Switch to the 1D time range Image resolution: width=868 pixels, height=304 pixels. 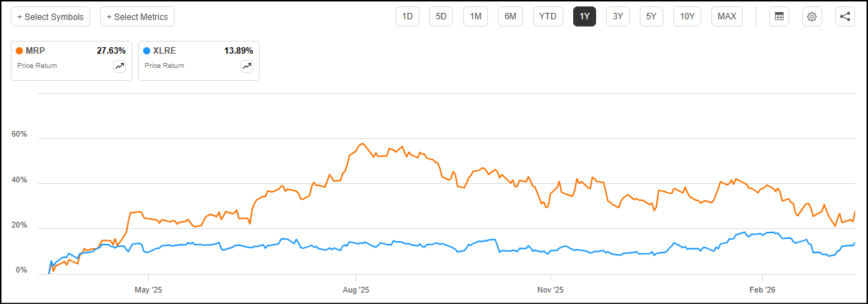pos(407,16)
